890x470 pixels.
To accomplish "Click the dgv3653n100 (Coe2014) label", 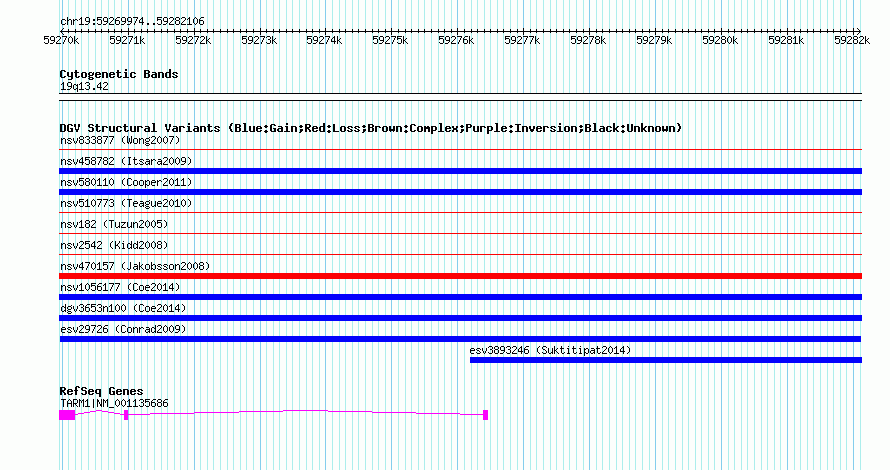I will [x=123, y=308].
